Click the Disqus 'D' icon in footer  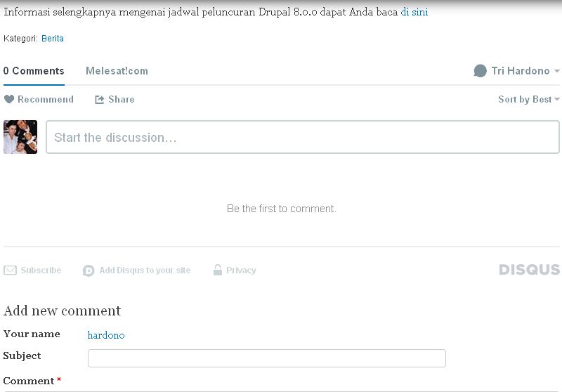pos(89,270)
